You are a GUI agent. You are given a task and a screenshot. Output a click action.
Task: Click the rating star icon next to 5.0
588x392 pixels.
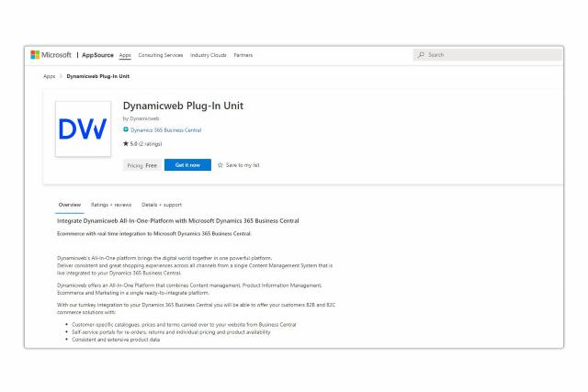pos(126,142)
